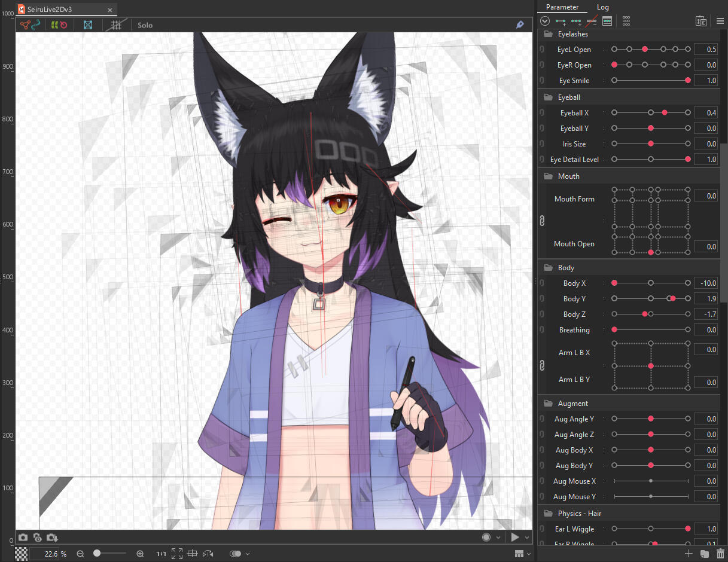Viewport: 728px width, 562px height.
Task: Select the mesh editing tool
Action: point(25,25)
